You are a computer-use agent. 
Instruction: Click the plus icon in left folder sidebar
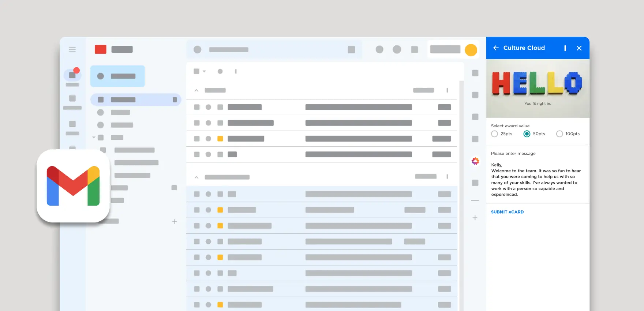click(175, 222)
